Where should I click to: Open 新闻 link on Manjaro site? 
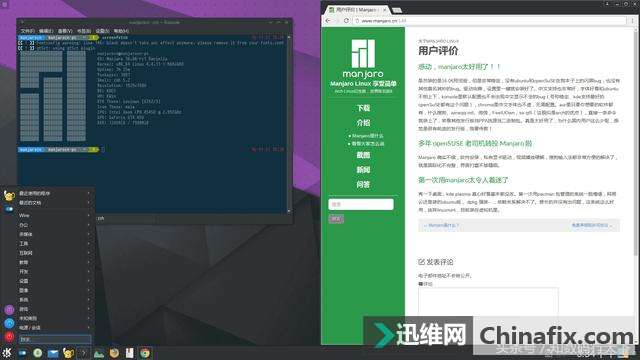363,170
